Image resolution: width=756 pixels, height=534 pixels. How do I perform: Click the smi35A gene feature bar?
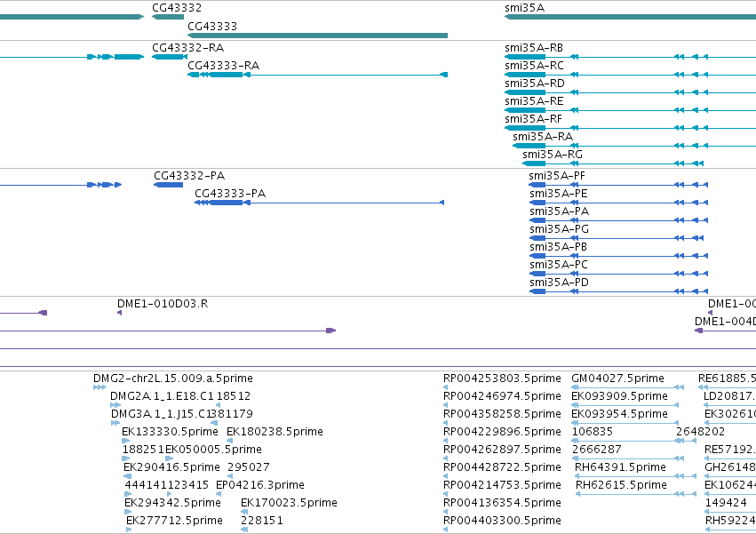(630, 17)
